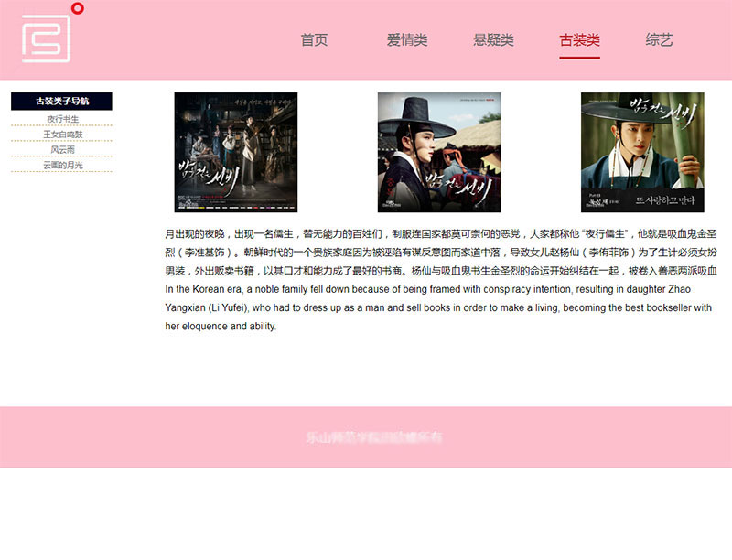
Task: Click the 古装类子导航 sidebar header
Action: [x=61, y=102]
